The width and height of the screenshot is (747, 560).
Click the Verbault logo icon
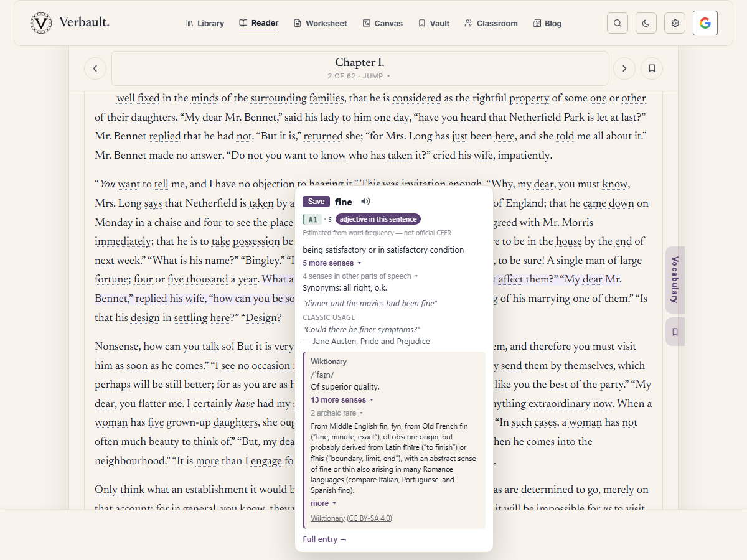(x=41, y=23)
